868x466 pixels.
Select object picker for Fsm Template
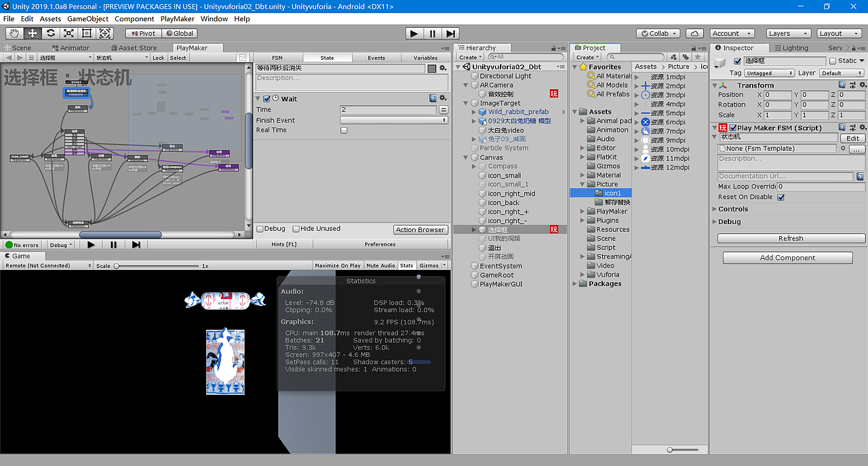(843, 149)
